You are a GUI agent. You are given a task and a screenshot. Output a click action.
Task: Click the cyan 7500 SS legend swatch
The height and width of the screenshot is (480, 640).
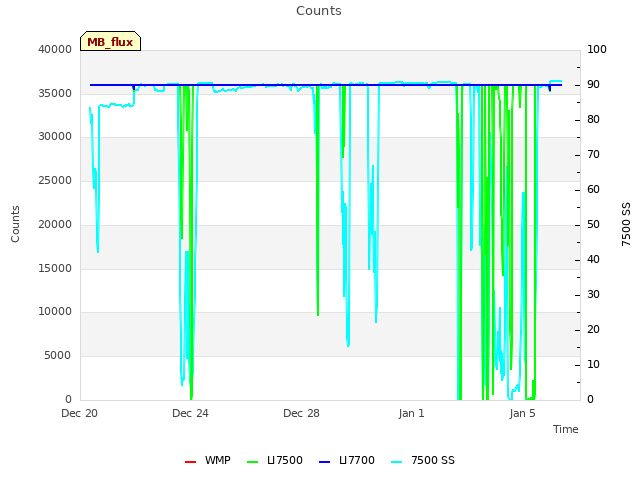[397, 462]
